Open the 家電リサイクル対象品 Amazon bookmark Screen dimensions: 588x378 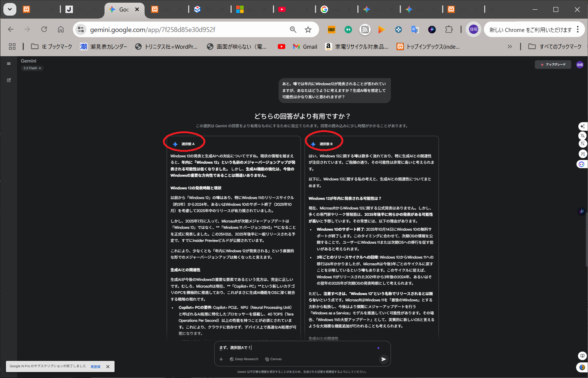[x=357, y=47]
